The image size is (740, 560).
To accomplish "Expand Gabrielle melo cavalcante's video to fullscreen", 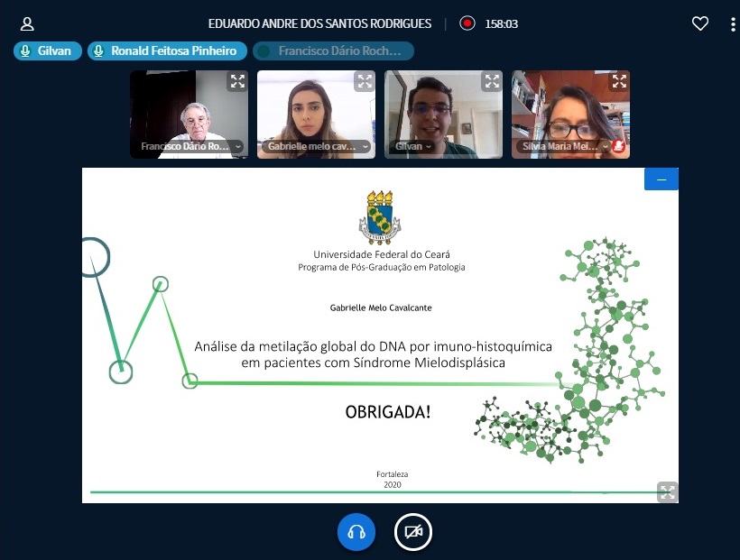I will [365, 81].
